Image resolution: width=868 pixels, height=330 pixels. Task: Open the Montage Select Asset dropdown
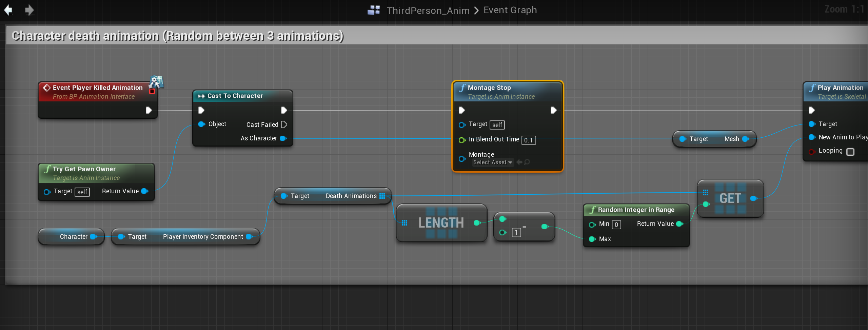coord(493,162)
